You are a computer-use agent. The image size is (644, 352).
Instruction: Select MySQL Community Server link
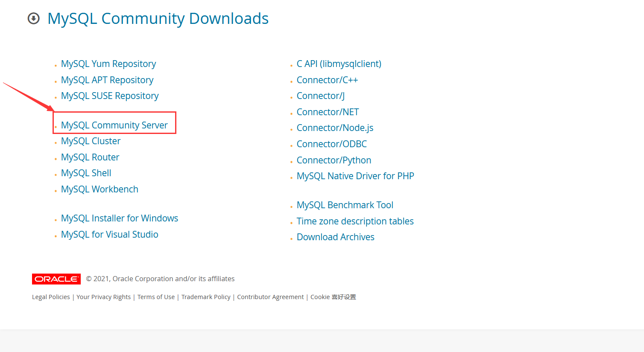click(x=114, y=125)
